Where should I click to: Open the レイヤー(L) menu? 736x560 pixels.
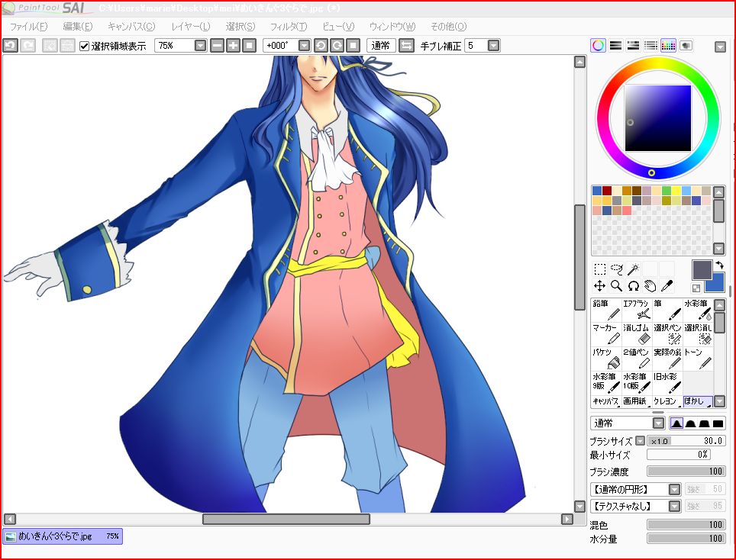pos(191,27)
